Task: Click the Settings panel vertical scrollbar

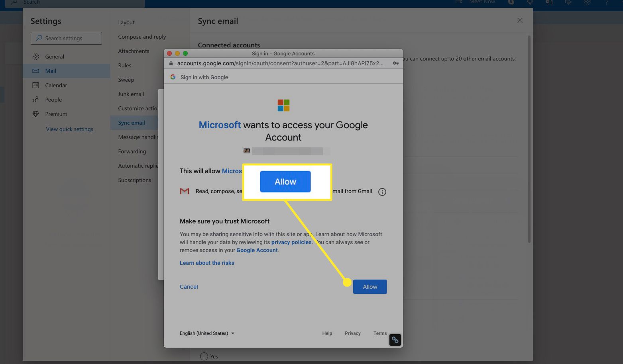Action: click(529, 139)
